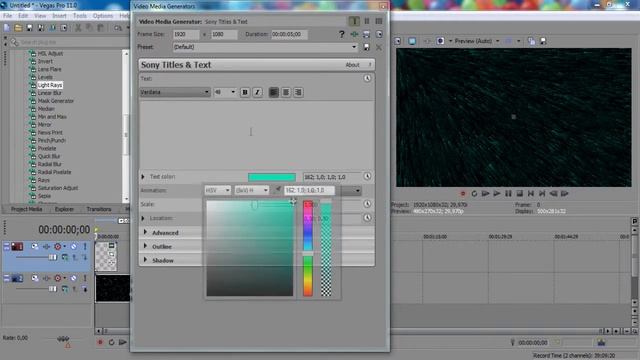Expand the Outline section

tap(145, 246)
